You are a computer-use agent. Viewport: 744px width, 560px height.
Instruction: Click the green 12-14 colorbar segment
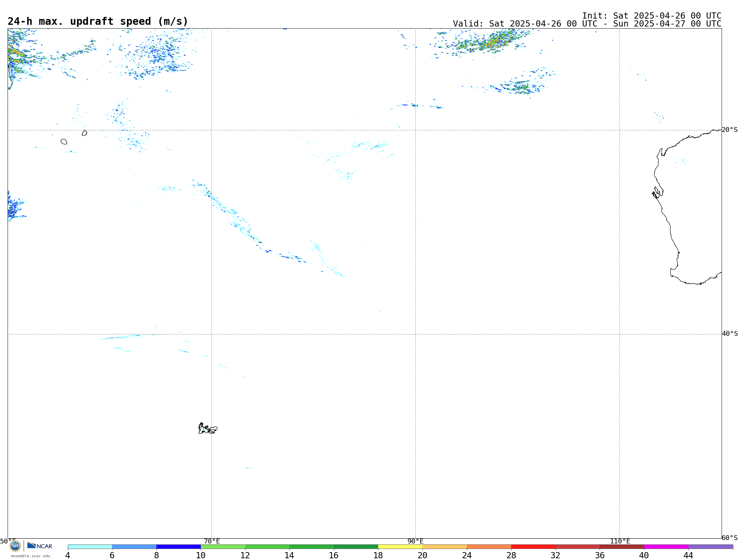[x=267, y=547]
